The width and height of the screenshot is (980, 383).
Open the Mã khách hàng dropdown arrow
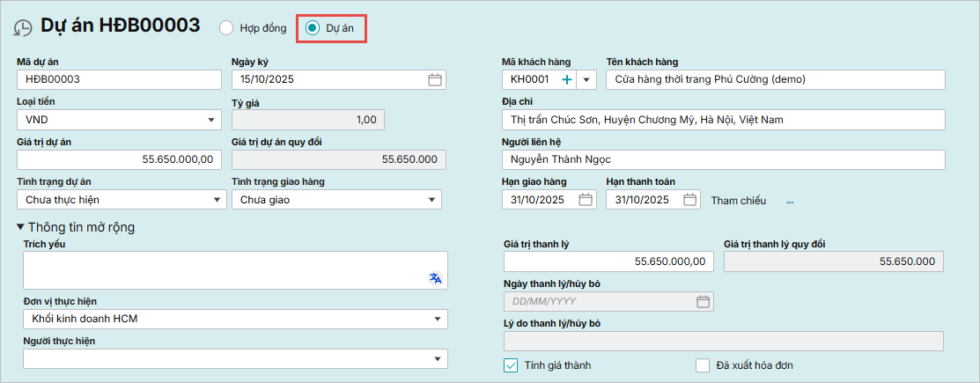586,79
